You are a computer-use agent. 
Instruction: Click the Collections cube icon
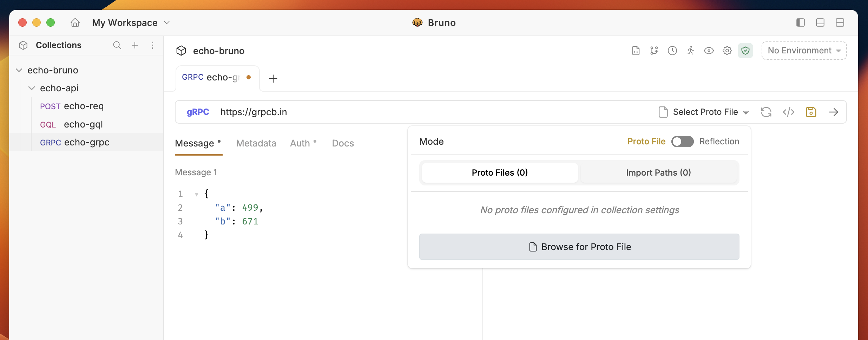[x=23, y=45]
